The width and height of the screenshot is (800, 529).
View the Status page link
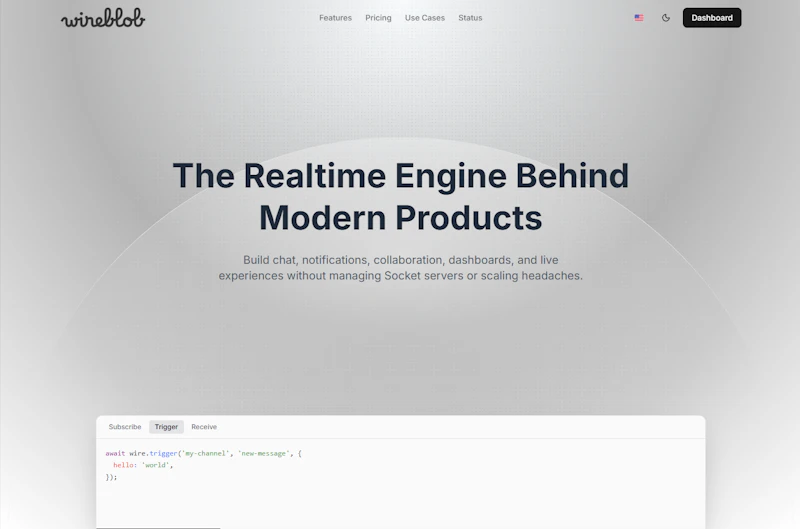point(470,18)
